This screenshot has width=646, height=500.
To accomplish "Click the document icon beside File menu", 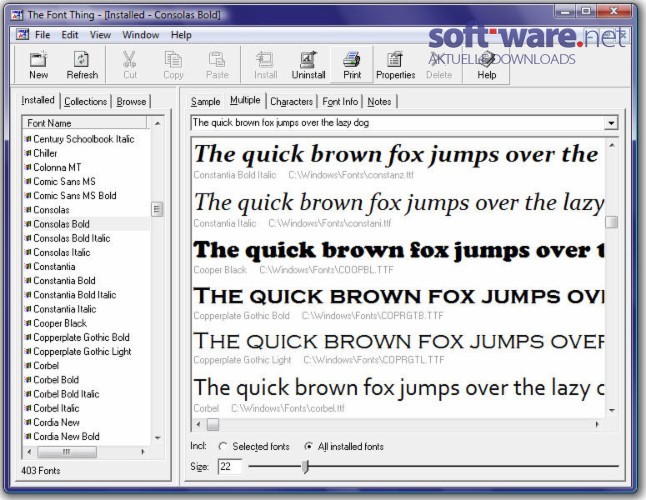I will pos(23,35).
